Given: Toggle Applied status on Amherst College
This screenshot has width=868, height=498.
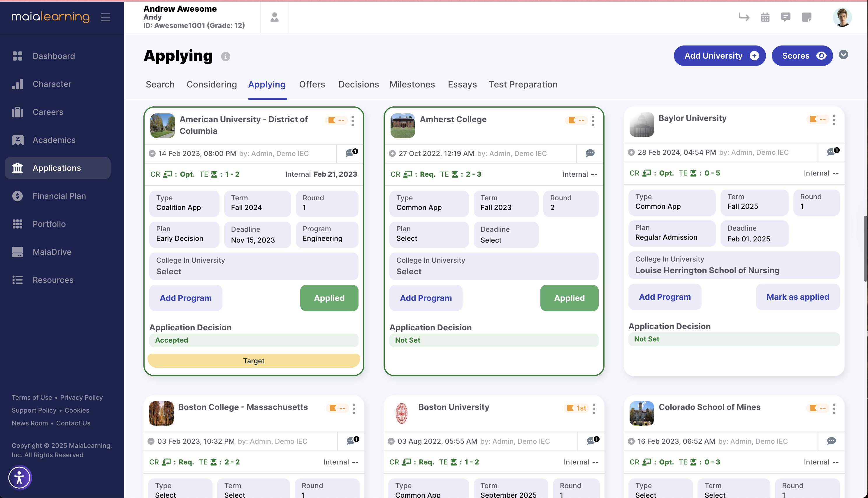Looking at the screenshot, I should click(x=569, y=298).
